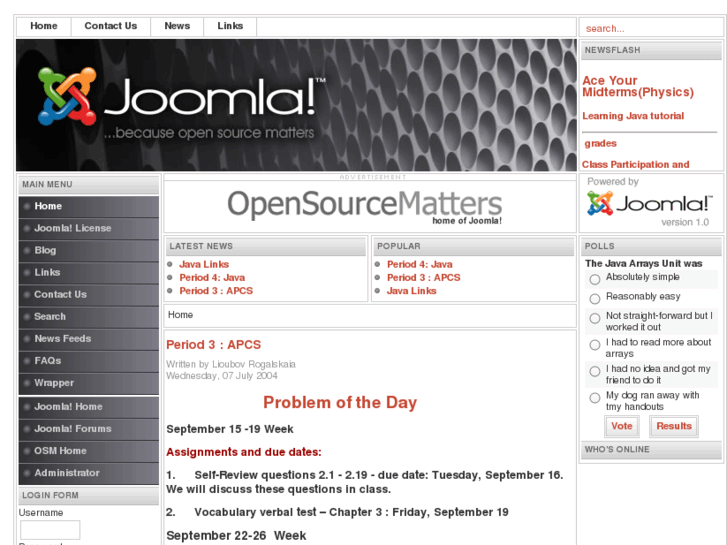Open 'Java Links' under Latest News
The height and width of the screenshot is (545, 727).
click(204, 264)
